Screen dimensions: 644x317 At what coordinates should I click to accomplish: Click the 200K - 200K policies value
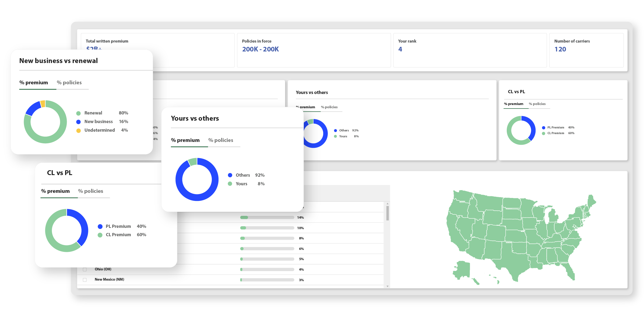[261, 49]
